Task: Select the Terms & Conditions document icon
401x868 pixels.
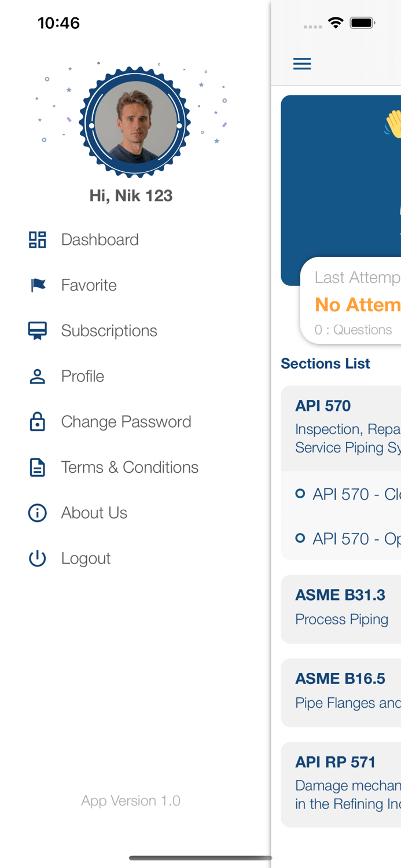Action: point(37,467)
